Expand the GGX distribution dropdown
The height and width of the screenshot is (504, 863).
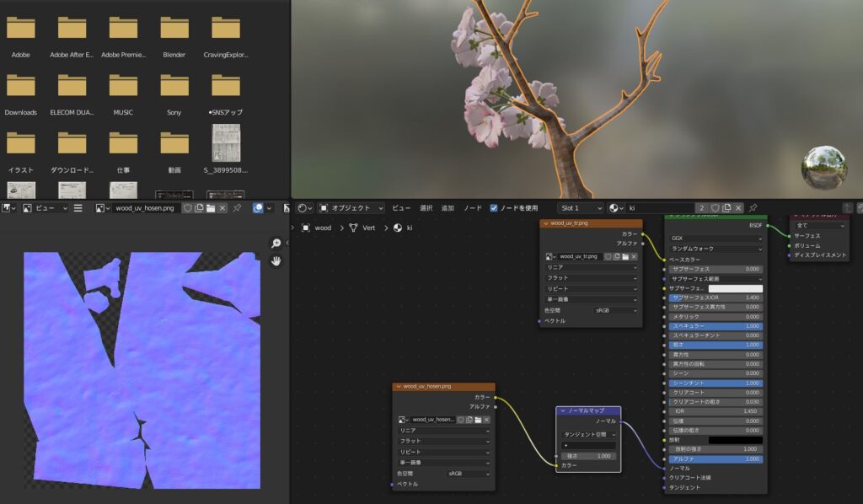point(716,238)
